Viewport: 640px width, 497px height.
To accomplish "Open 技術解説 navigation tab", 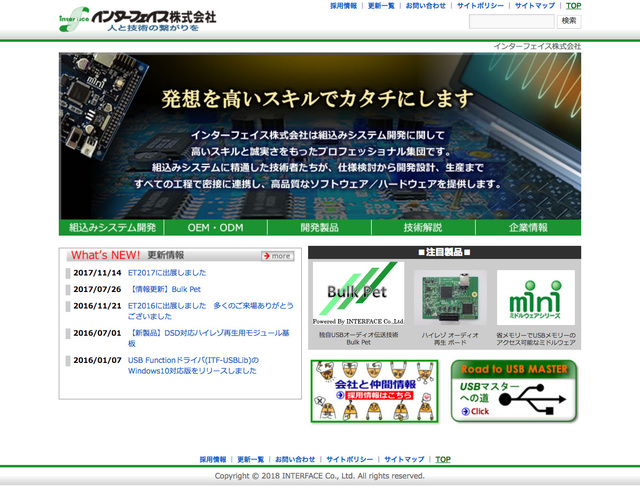I will point(423,227).
